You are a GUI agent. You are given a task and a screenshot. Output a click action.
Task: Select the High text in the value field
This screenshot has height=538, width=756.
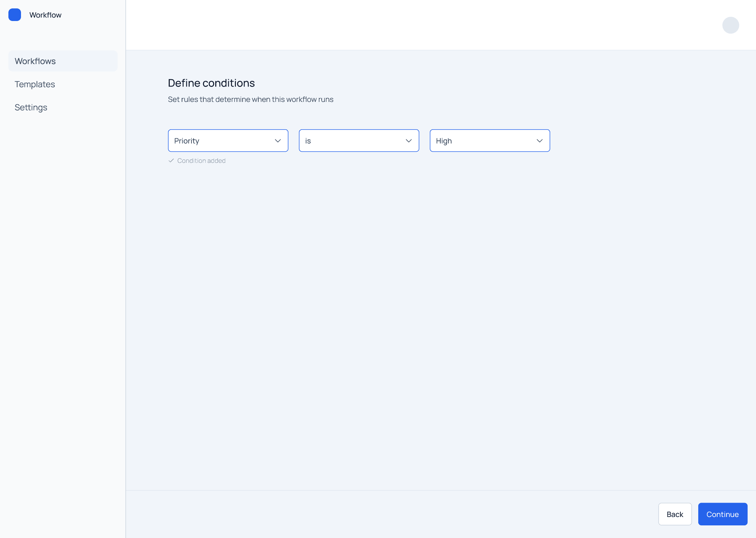click(443, 141)
